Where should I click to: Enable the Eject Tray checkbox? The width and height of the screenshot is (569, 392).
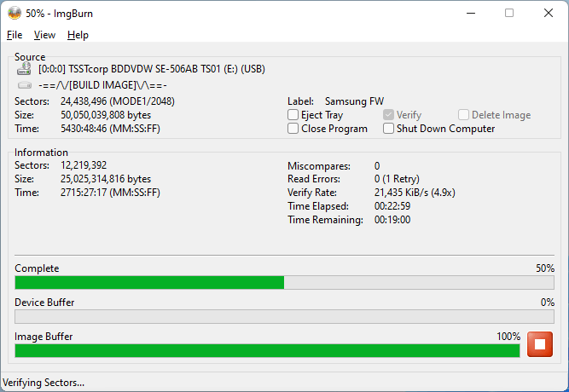tap(293, 115)
